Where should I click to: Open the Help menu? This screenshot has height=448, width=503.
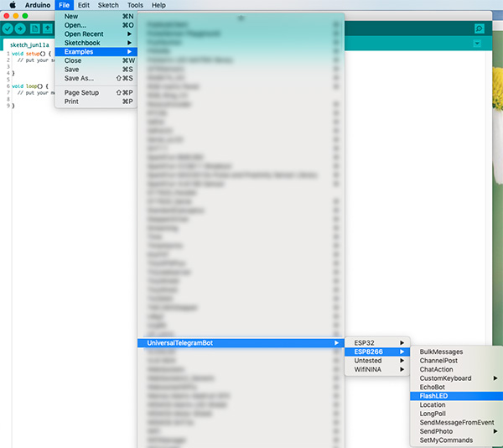(158, 5)
